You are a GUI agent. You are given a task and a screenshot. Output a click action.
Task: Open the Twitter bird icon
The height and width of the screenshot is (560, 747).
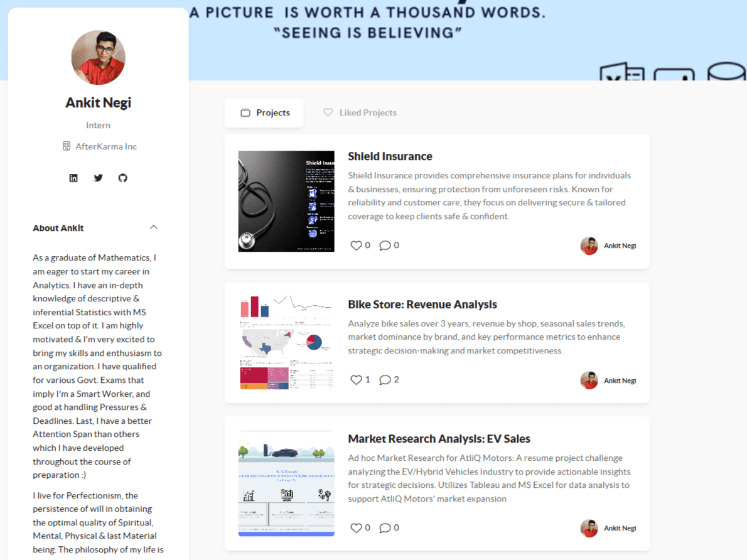coord(98,178)
